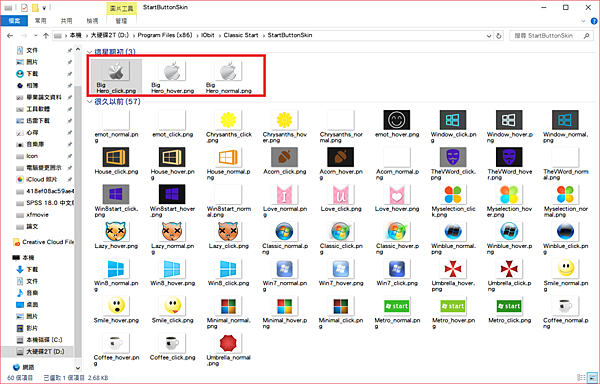Select the Big Hero_click.png apple file
This screenshot has height=384, width=600.
pos(116,76)
